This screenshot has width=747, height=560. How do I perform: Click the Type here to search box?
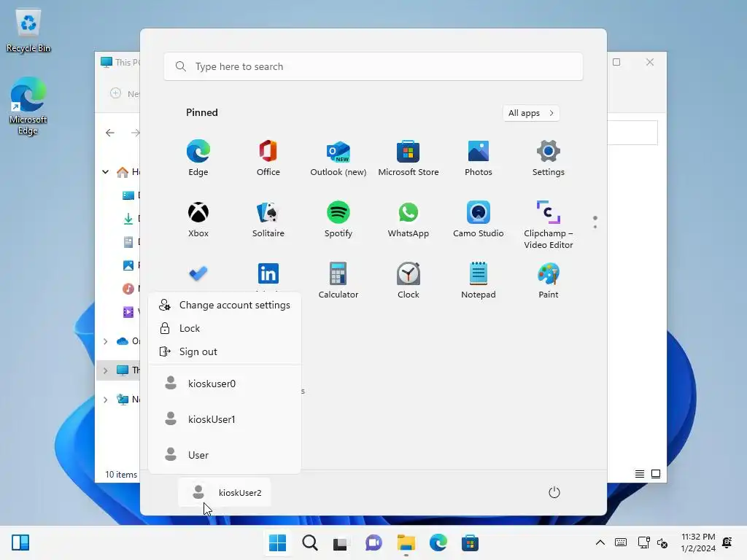coord(373,66)
